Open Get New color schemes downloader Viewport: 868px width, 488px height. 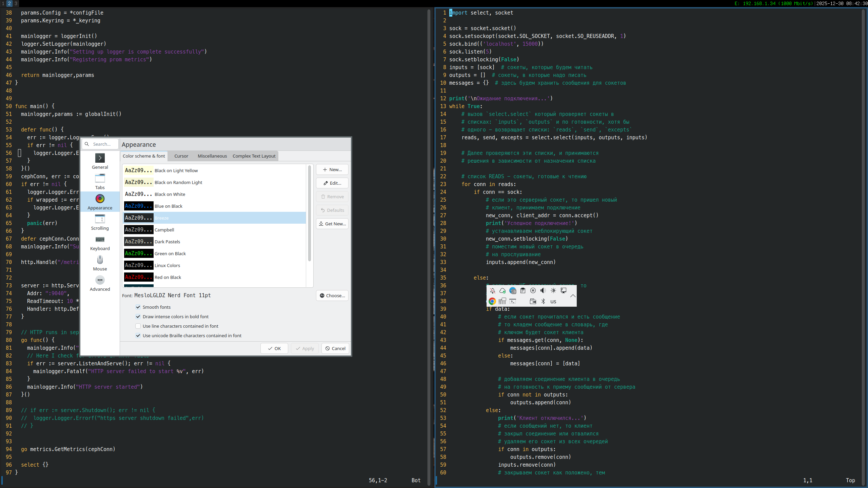tap(332, 224)
